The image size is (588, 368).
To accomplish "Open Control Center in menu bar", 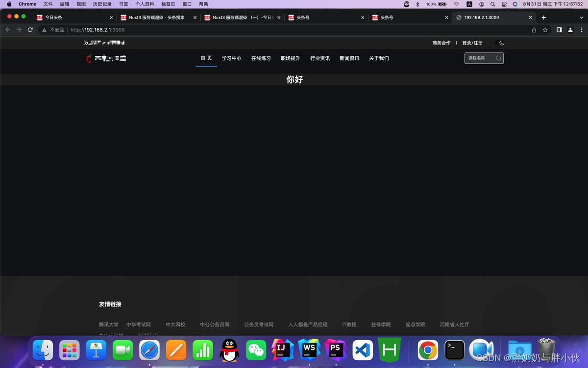I will (504, 4).
